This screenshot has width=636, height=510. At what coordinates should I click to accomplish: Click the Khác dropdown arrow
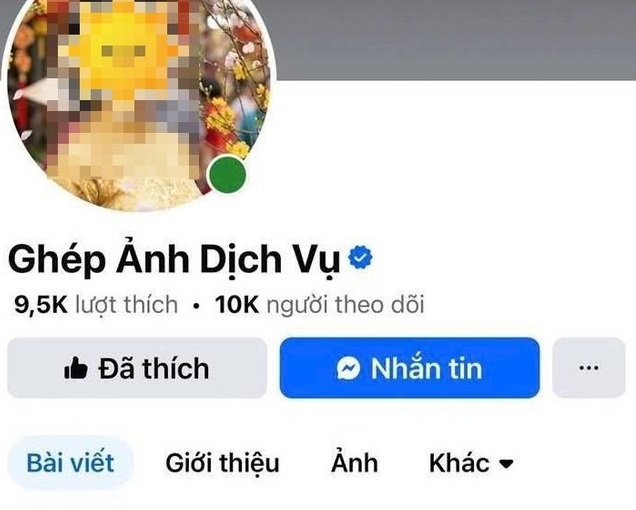click(x=506, y=464)
